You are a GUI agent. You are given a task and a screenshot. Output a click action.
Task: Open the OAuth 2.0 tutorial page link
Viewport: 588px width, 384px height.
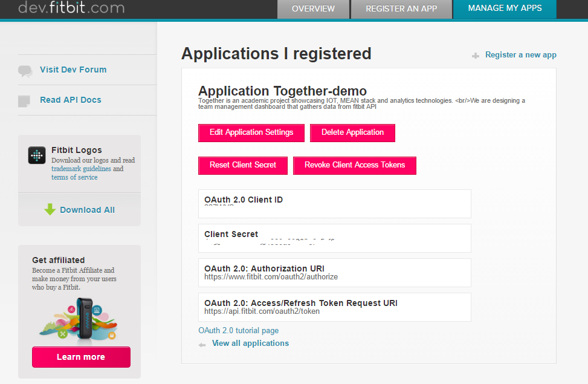[x=239, y=331]
